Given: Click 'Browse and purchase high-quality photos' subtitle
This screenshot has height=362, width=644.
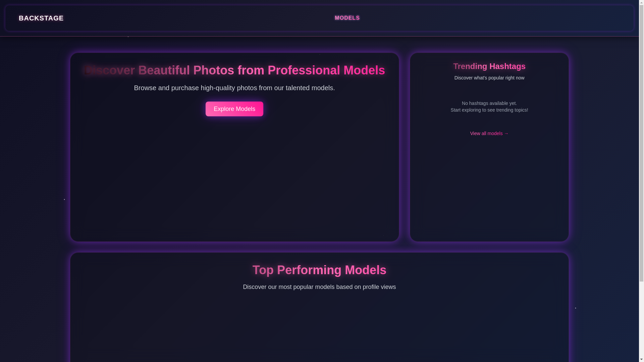Looking at the screenshot, I should [x=234, y=88].
